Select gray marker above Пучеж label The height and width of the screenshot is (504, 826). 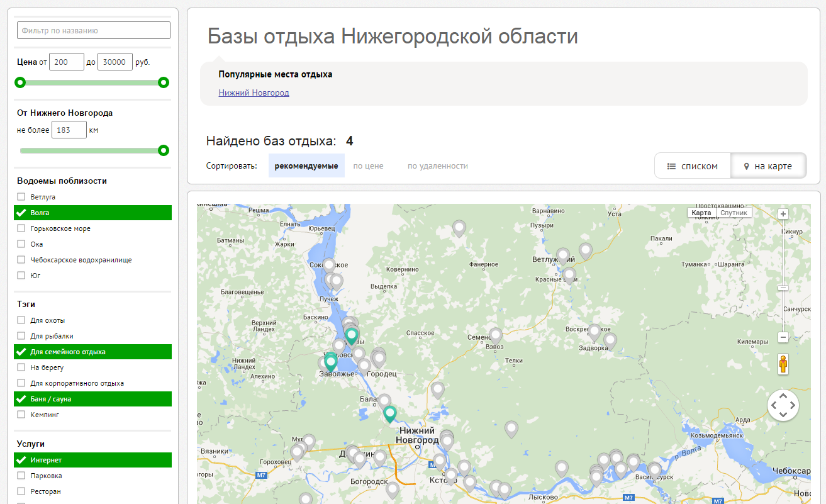coord(337,281)
